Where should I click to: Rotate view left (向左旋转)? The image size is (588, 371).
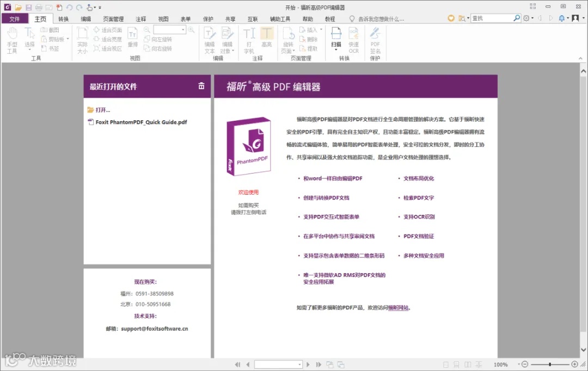pyautogui.click(x=158, y=39)
